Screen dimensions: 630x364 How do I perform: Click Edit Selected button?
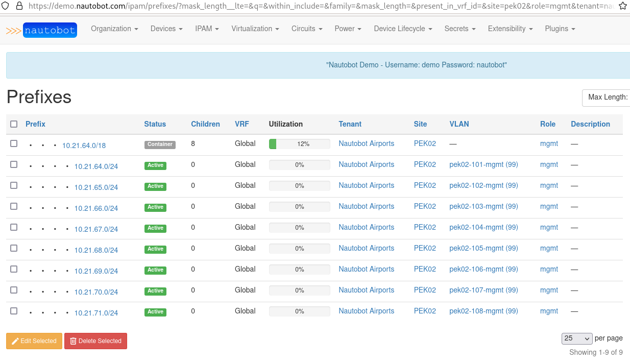34,341
